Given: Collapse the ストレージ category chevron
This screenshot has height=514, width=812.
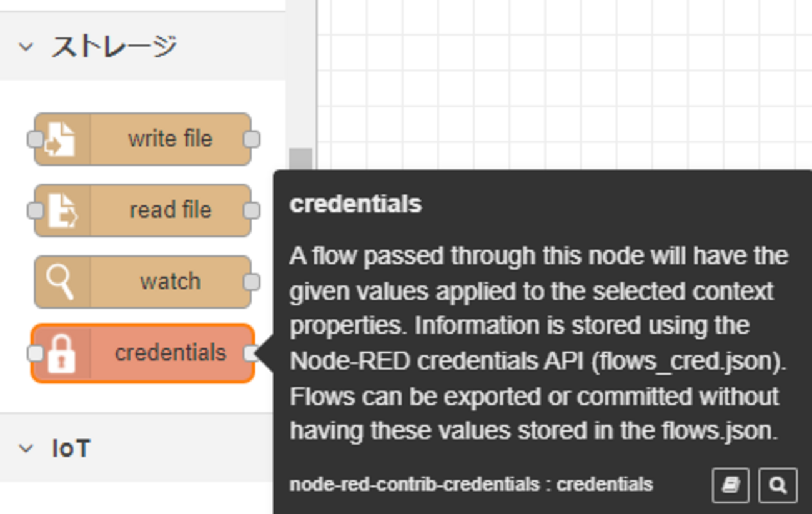Looking at the screenshot, I should click(x=26, y=47).
